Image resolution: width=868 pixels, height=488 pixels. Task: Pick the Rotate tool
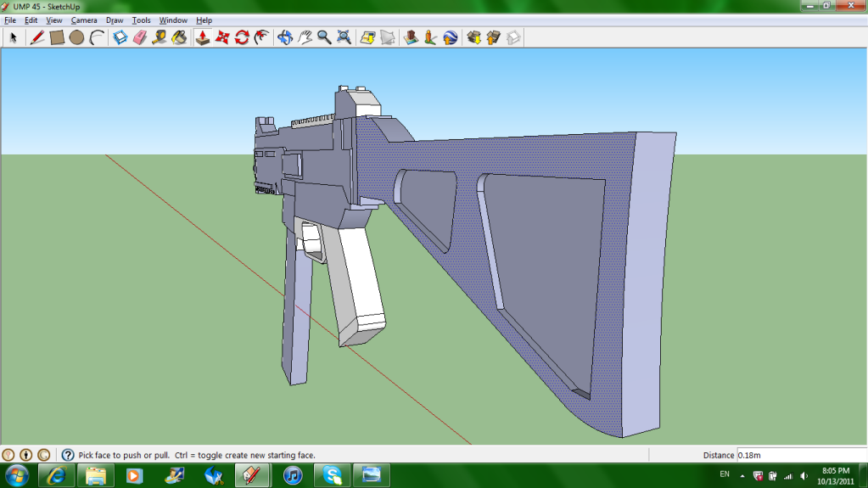point(242,37)
